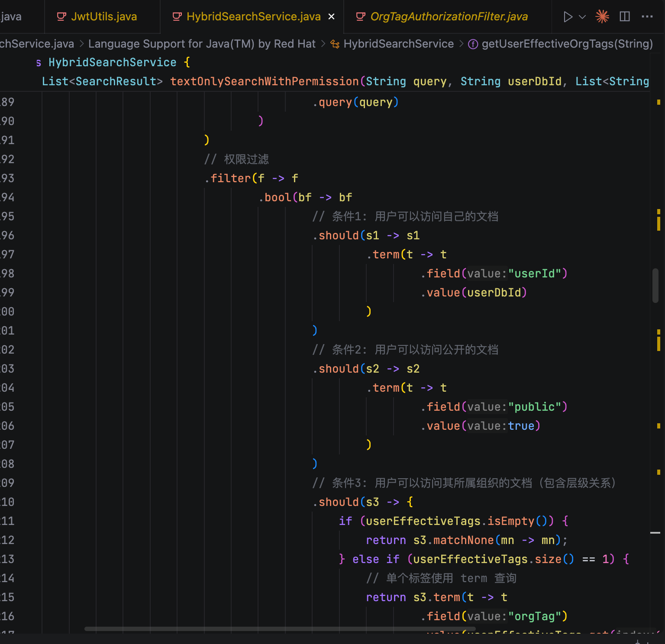Click the 'true' literal in .value
The height and width of the screenshot is (644, 665).
[x=521, y=426]
